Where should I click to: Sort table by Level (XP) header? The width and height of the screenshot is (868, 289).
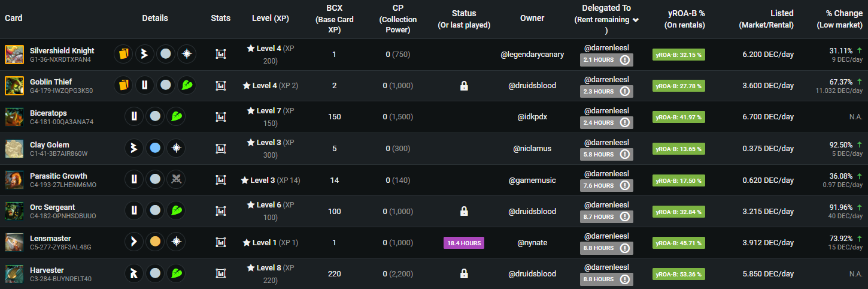[270, 19]
